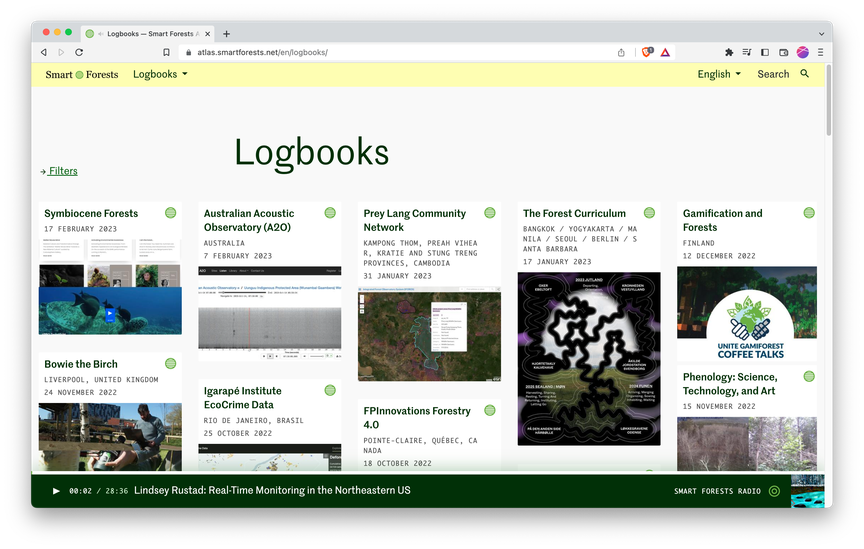Open the browser profile avatar
This screenshot has height=549, width=864.
(x=803, y=52)
